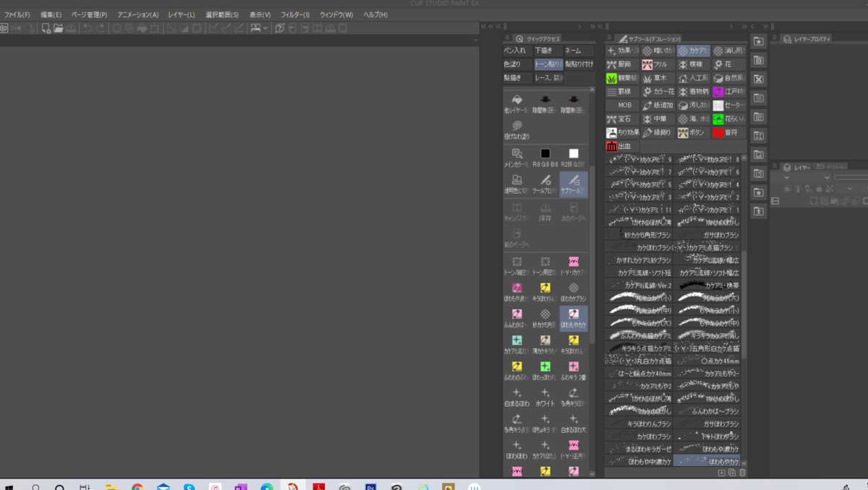Select the 服飾 sub tool group

click(x=623, y=64)
